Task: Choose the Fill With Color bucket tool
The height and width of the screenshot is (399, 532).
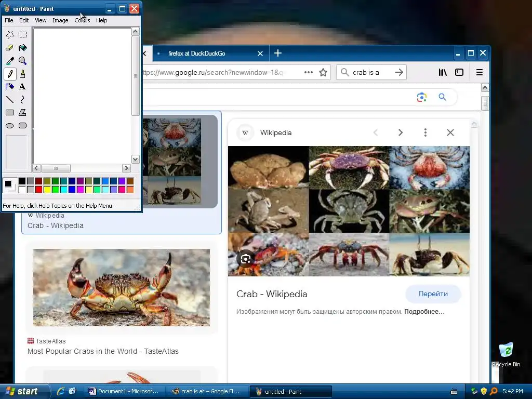Action: point(22,47)
